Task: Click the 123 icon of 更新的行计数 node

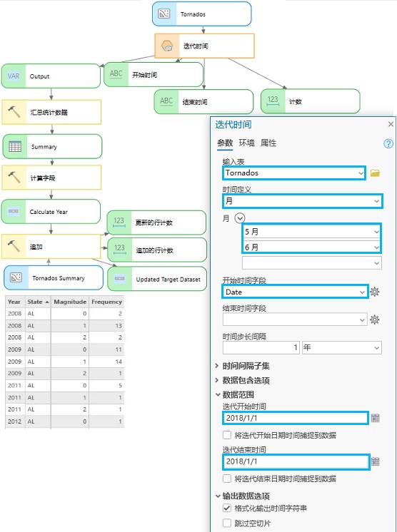Action: (x=119, y=222)
